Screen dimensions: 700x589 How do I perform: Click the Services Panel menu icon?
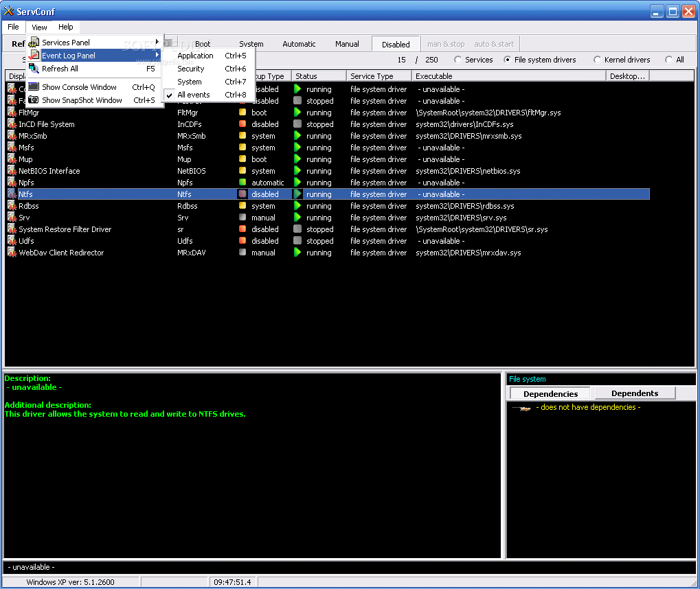pyautogui.click(x=34, y=43)
